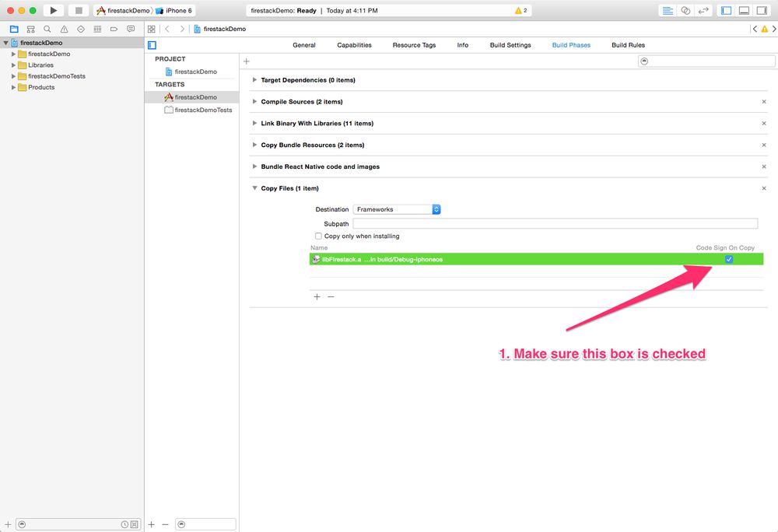
Task: Expand Copy Bundle Resources phase
Action: coord(254,145)
